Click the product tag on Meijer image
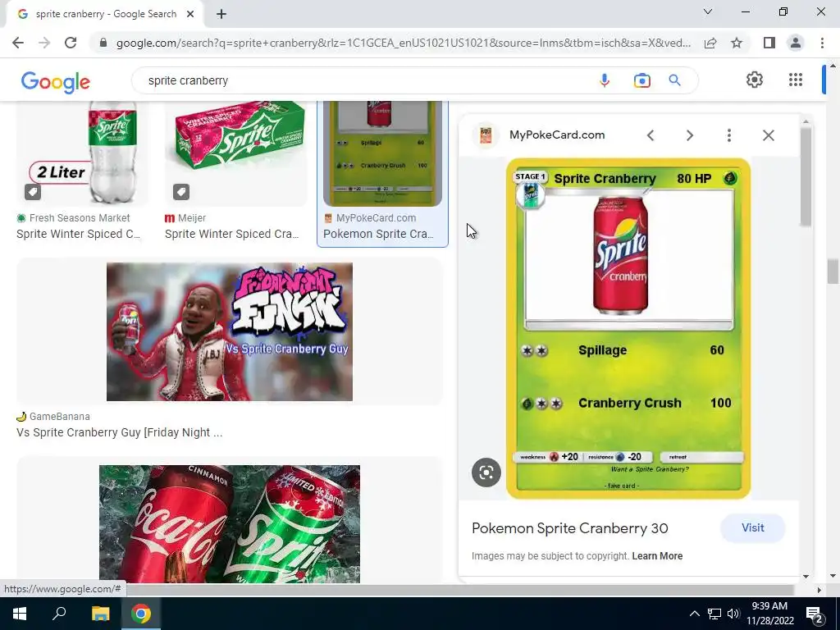 (181, 192)
